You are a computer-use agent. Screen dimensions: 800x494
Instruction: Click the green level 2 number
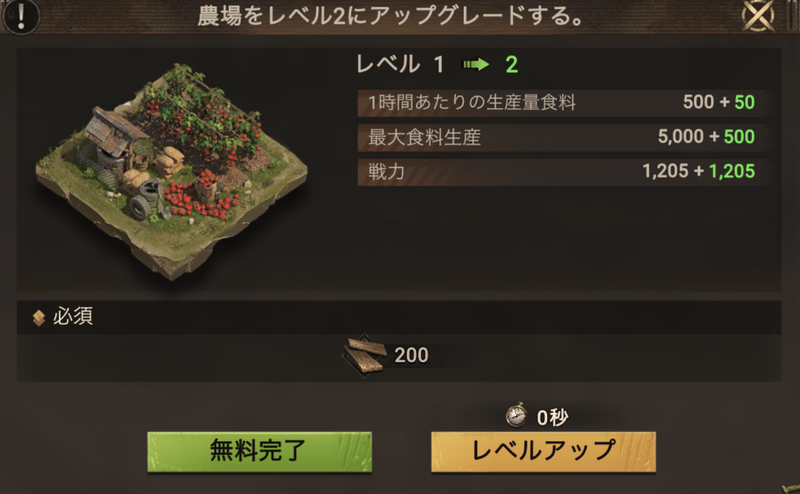512,65
